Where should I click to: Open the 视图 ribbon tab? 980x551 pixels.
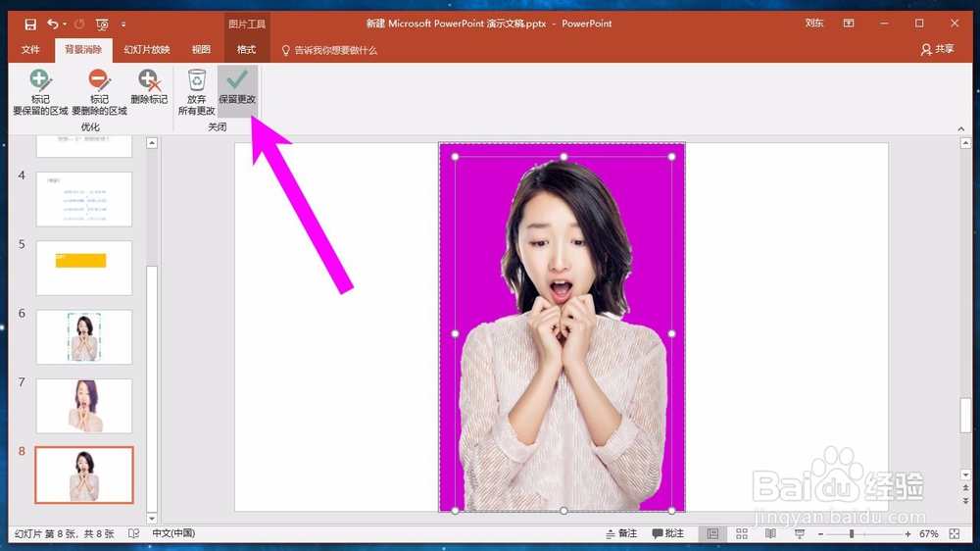201,49
